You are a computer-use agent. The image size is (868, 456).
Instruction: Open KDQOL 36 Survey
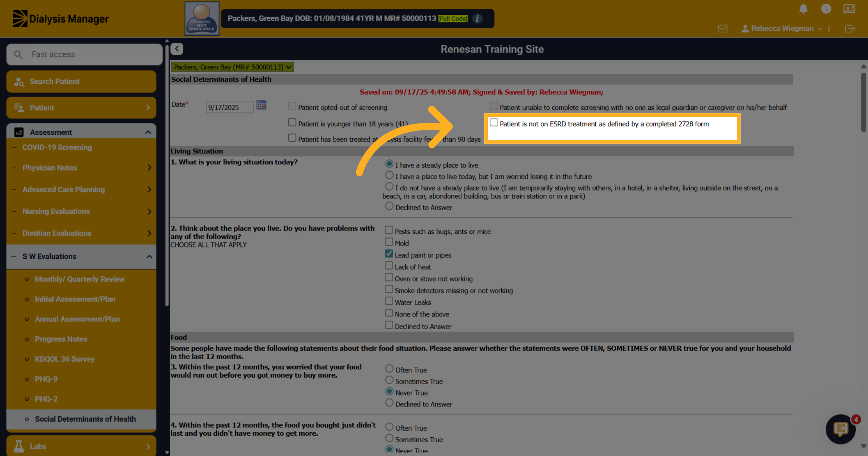65,359
